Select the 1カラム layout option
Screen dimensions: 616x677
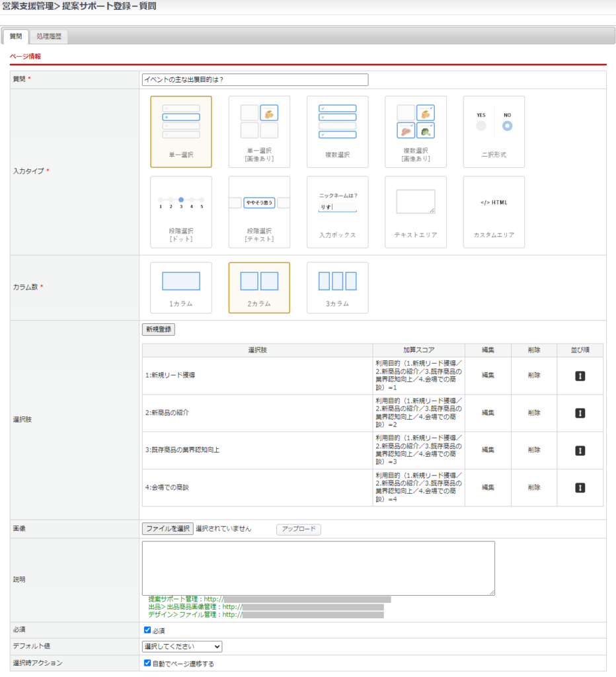click(x=181, y=288)
